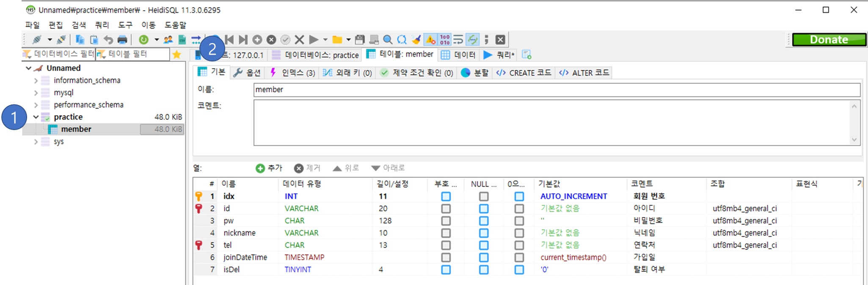
Task: Expand the mysql database node
Action: pyautogui.click(x=36, y=93)
